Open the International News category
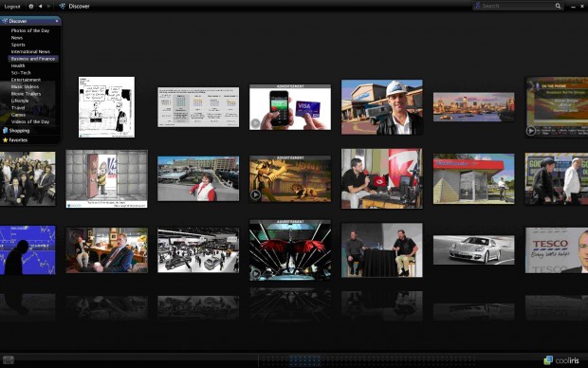The height and width of the screenshot is (368, 588). [30, 52]
